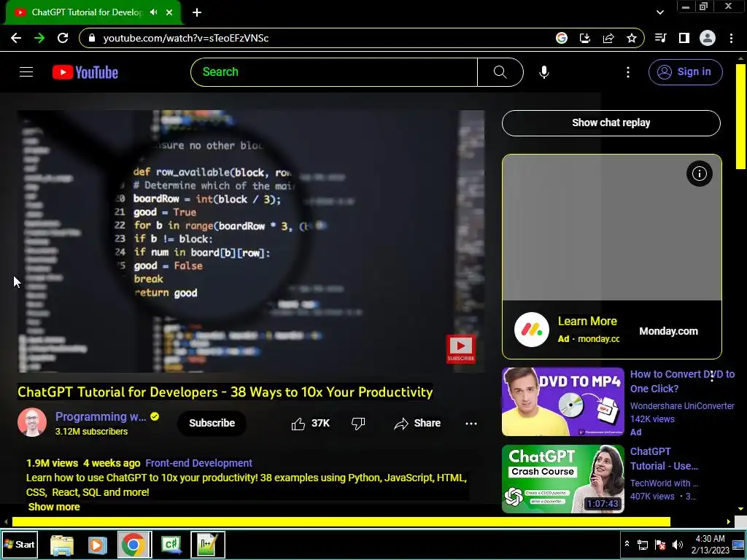Click the video title text
The image size is (747, 560).
(225, 392)
